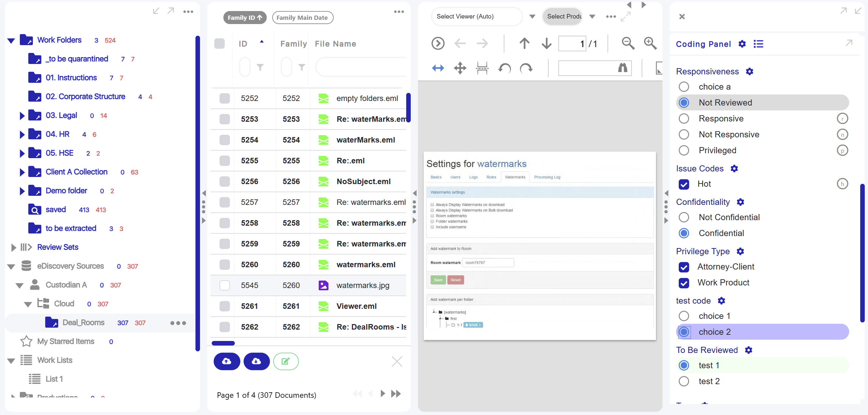Open the more options menu in document list
The height and width of the screenshot is (415, 868).
tap(399, 12)
